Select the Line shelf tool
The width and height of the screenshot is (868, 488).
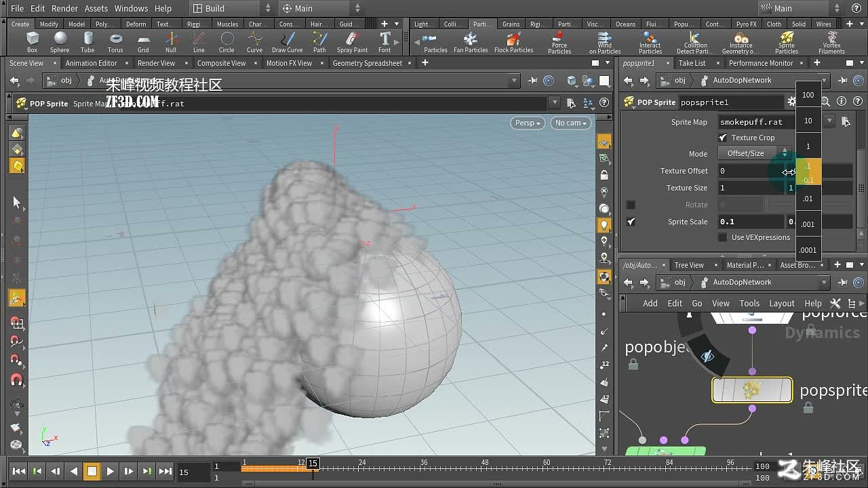[199, 42]
